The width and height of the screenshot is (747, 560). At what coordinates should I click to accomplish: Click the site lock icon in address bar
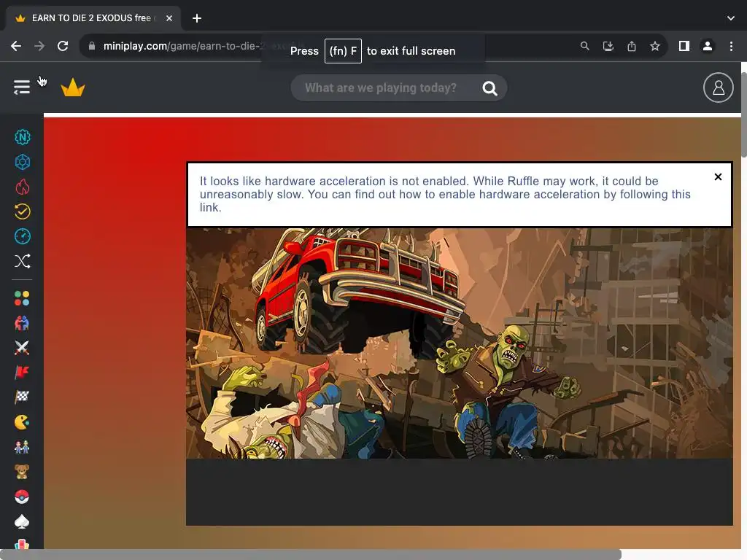point(92,46)
